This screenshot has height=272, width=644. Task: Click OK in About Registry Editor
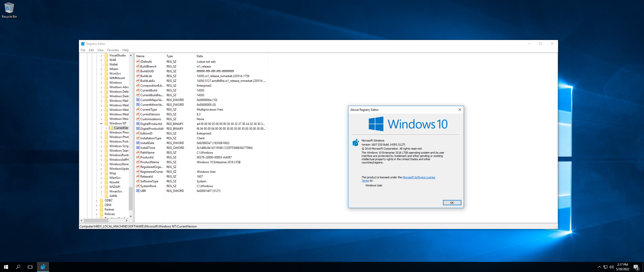click(452, 203)
